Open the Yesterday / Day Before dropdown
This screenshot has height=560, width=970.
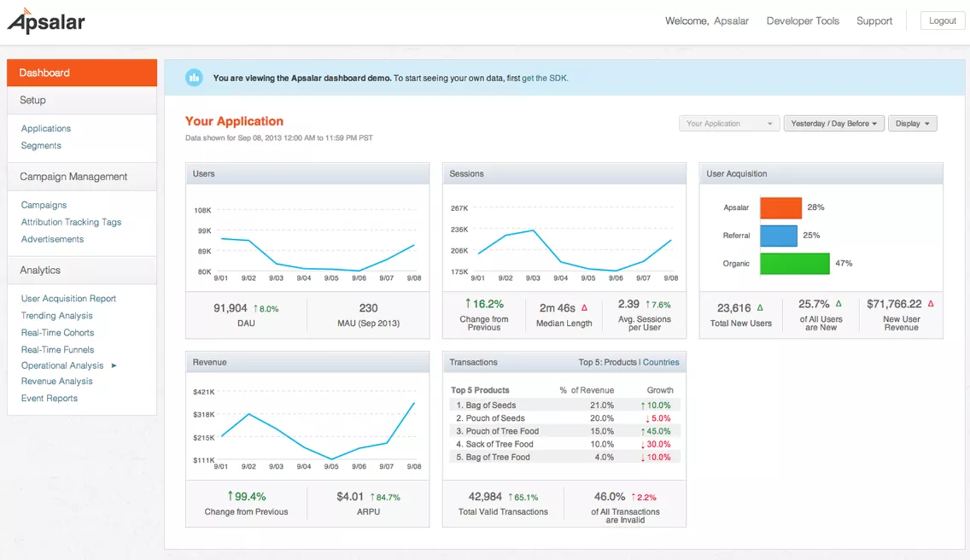coord(834,124)
